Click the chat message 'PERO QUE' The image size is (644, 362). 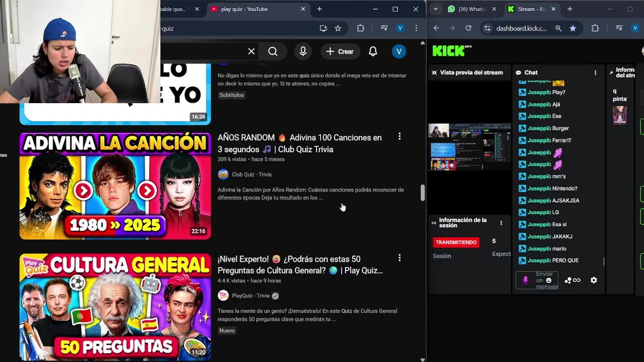pyautogui.click(x=565, y=260)
